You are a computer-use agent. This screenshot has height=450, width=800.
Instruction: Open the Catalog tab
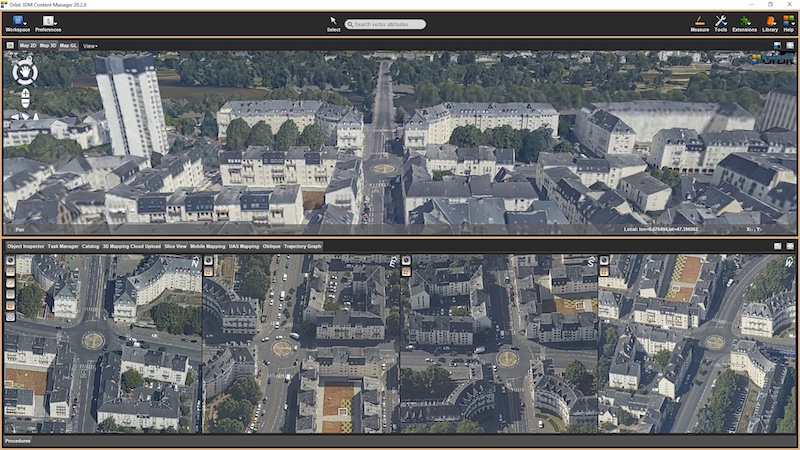90,246
